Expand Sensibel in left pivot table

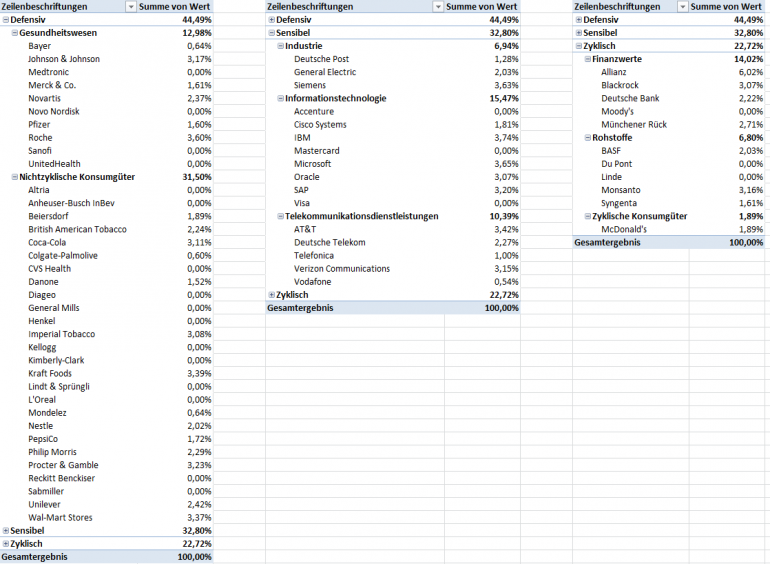(x=6, y=531)
